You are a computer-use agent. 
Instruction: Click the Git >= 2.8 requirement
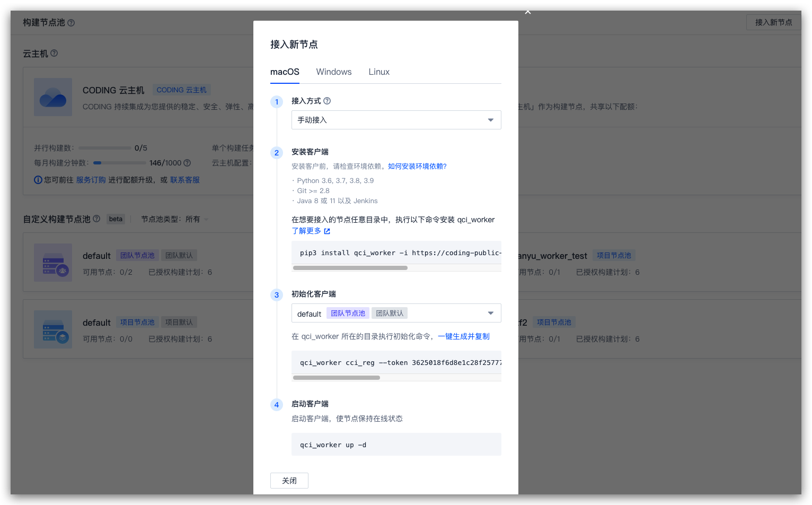point(313,190)
